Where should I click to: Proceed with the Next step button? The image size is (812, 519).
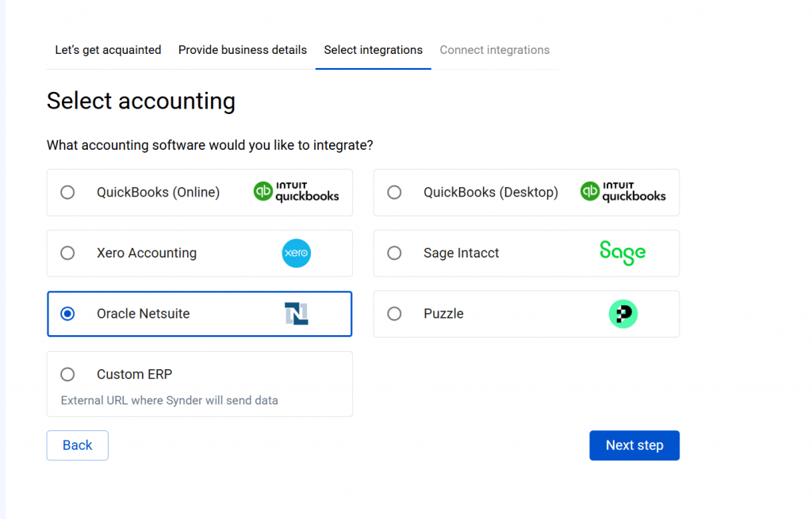pos(634,445)
